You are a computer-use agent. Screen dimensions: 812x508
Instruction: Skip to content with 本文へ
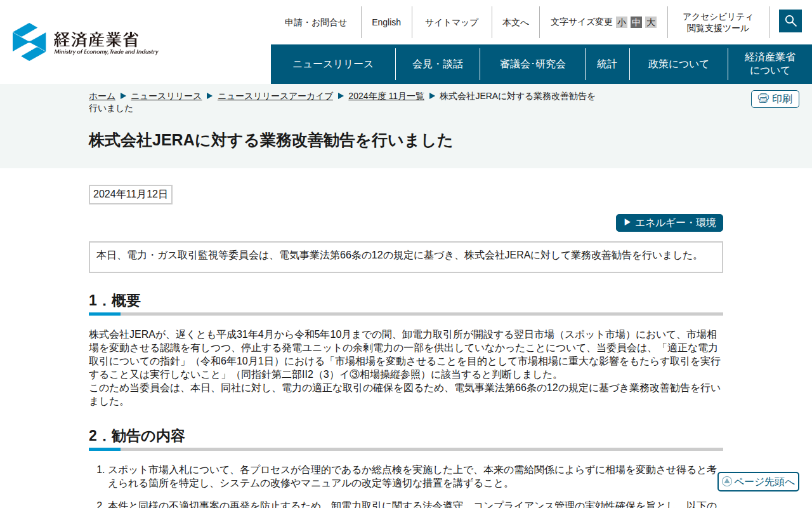point(516,22)
